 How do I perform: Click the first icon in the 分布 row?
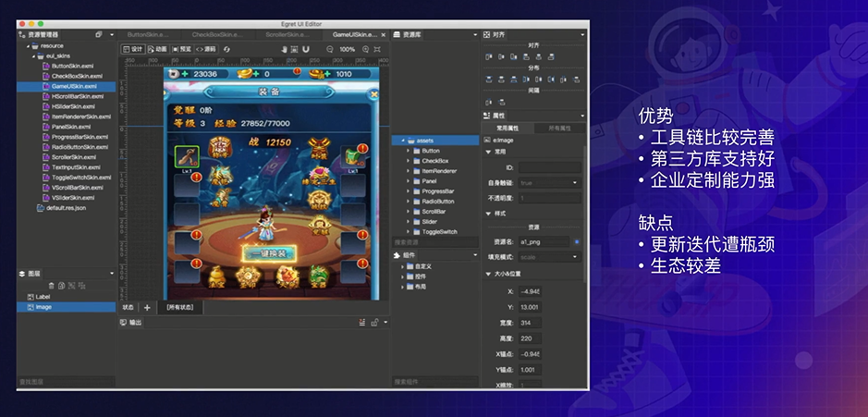click(489, 80)
